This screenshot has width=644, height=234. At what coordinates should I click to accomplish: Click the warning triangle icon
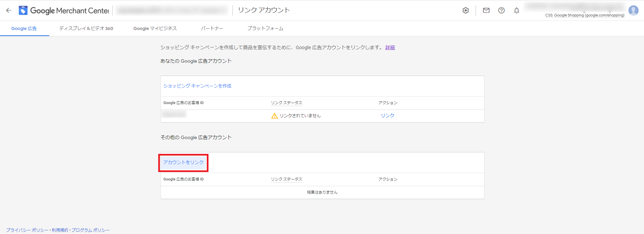pos(275,116)
